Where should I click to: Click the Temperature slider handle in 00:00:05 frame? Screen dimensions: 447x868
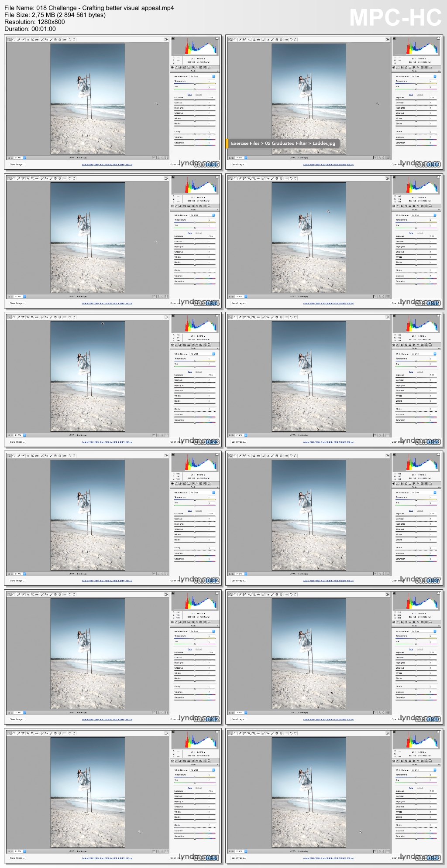(195, 84)
